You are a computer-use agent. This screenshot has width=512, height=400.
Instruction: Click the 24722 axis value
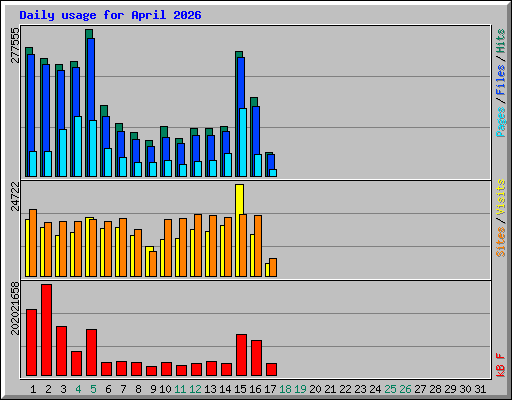coord(15,197)
